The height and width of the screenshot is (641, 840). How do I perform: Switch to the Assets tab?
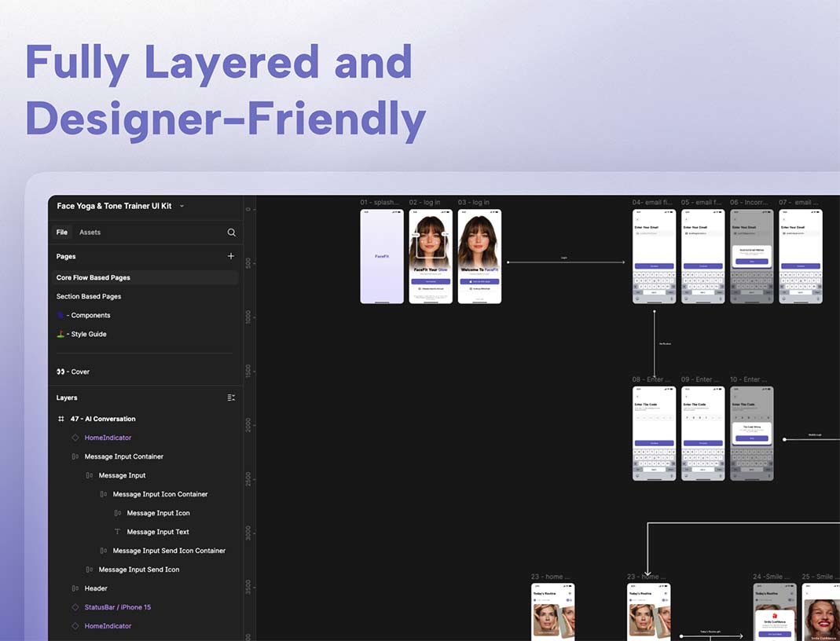pos(90,233)
